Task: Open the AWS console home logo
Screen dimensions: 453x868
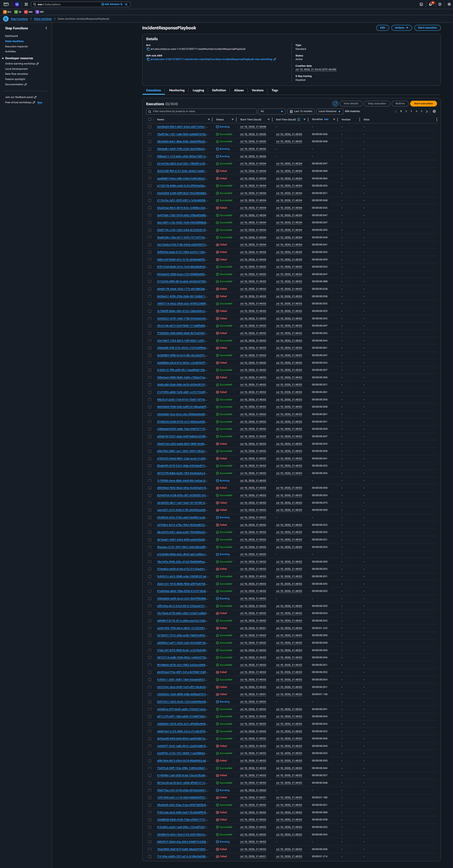Action: tap(6, 4)
